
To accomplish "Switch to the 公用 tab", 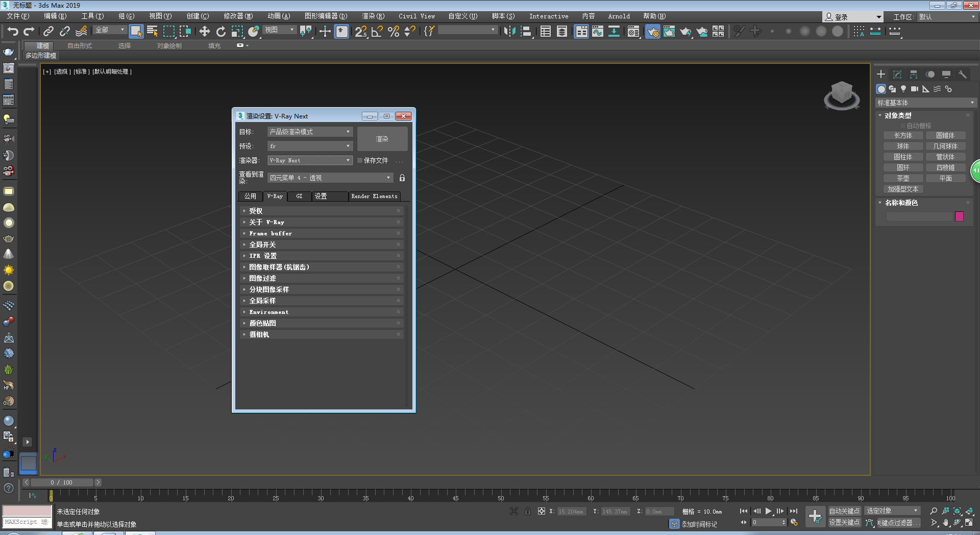I will click(x=250, y=196).
